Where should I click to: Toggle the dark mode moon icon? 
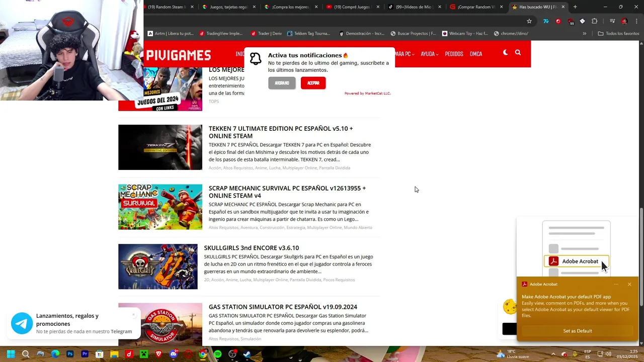[505, 53]
